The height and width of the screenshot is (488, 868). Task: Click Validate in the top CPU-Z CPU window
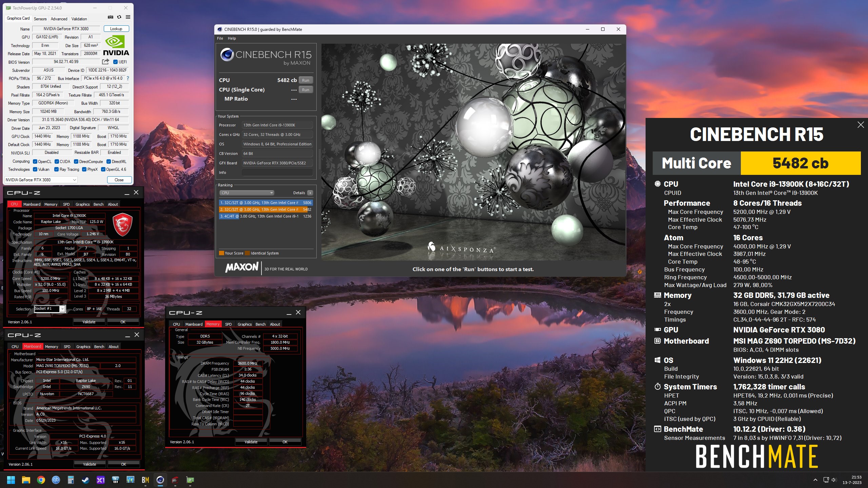[89, 322]
